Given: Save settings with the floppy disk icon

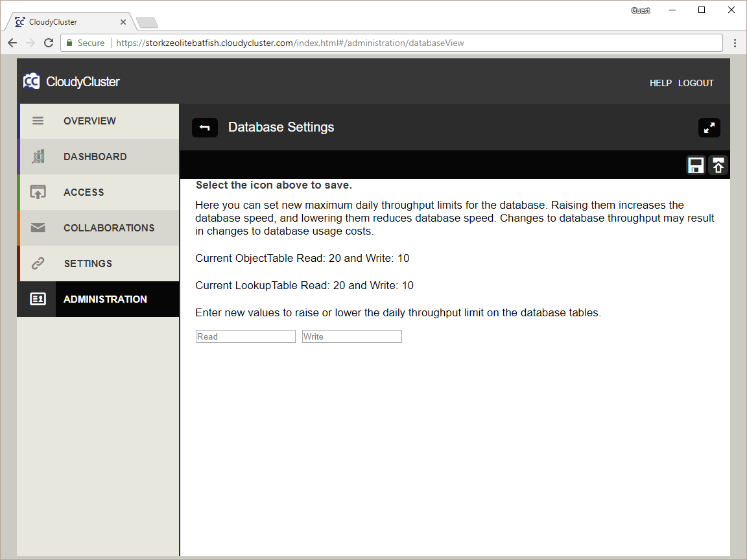Looking at the screenshot, I should pos(696,166).
